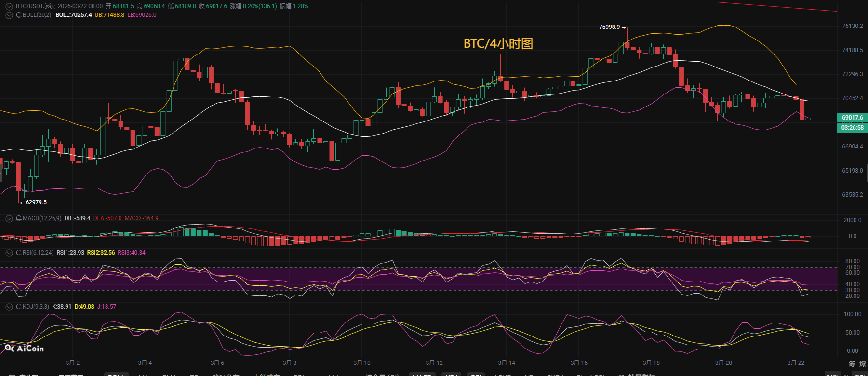Click the RSI alert bell icon
This screenshot has height=376, width=868.
(x=19, y=253)
